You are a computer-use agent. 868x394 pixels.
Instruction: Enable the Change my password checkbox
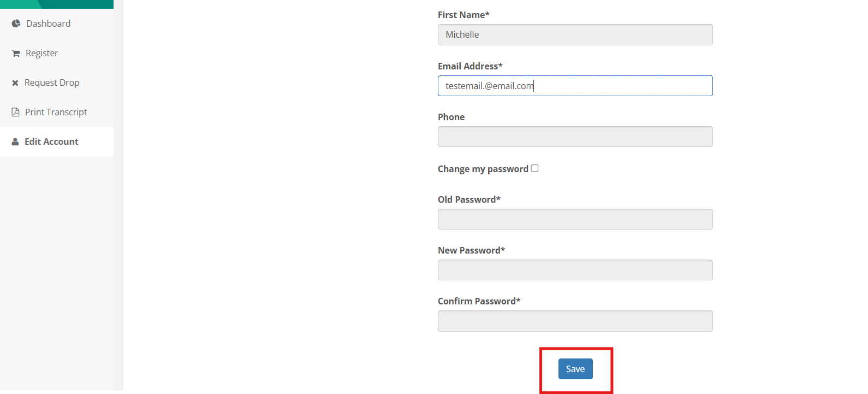pyautogui.click(x=534, y=168)
